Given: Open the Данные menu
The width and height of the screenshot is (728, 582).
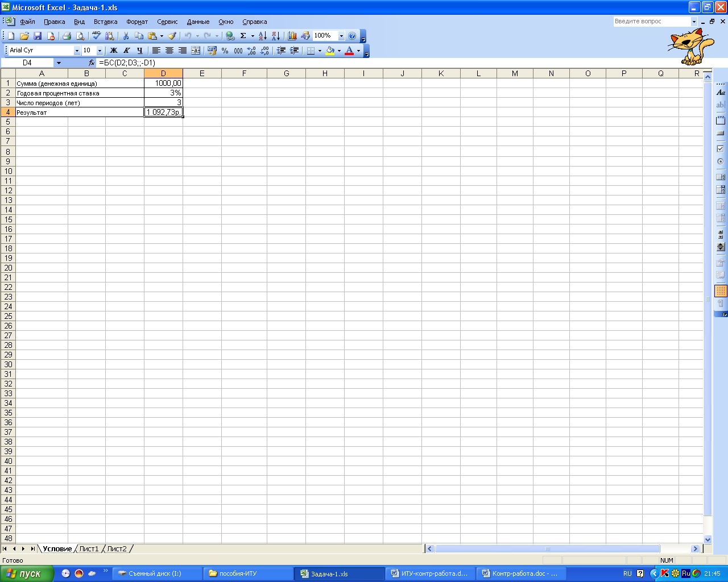Looking at the screenshot, I should pos(198,22).
